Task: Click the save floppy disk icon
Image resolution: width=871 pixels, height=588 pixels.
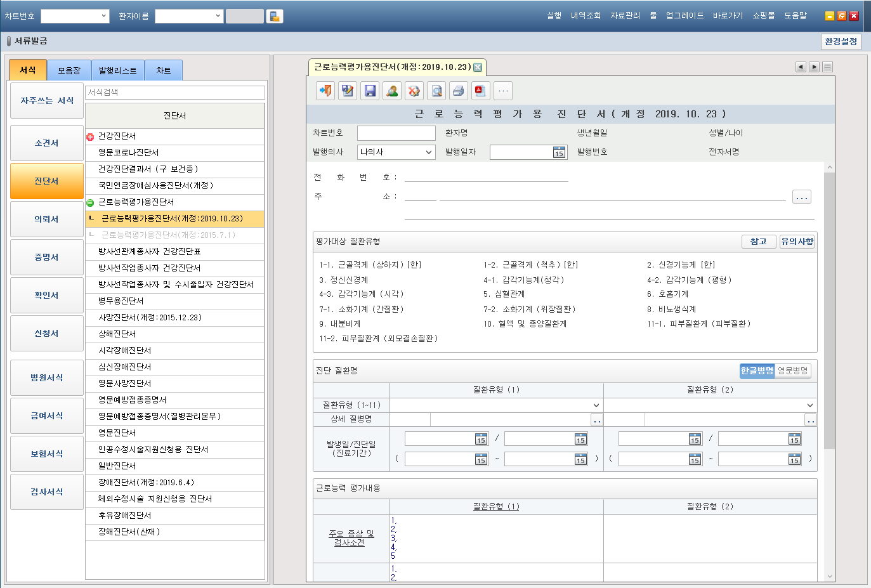Action: tap(370, 91)
